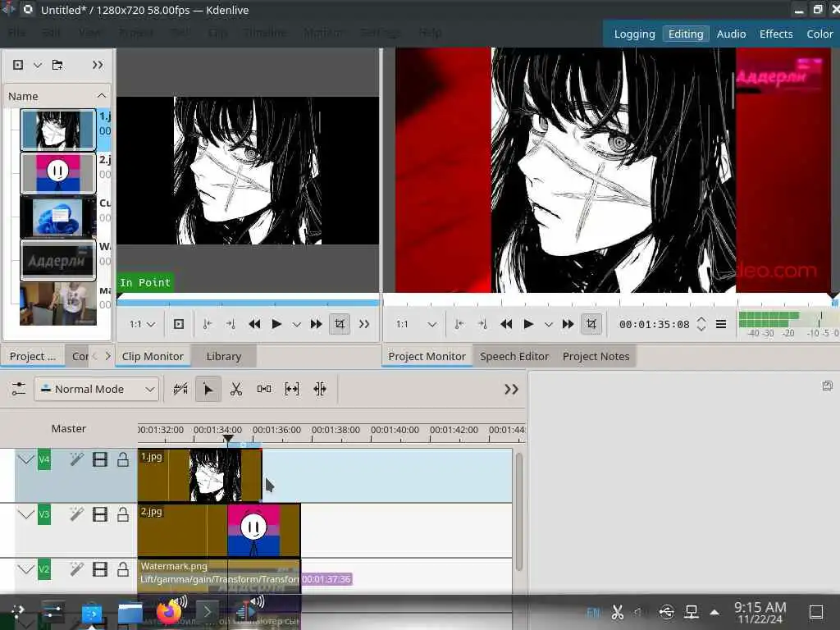Set zone out point in Clip Monitor
Viewport: 840px width, 630px height.
tap(231, 324)
